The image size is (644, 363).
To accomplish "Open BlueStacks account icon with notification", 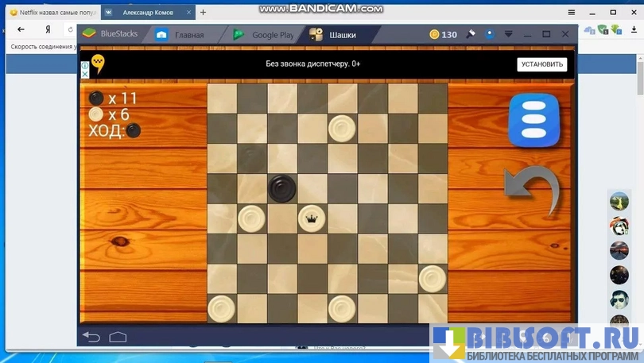I will click(490, 34).
